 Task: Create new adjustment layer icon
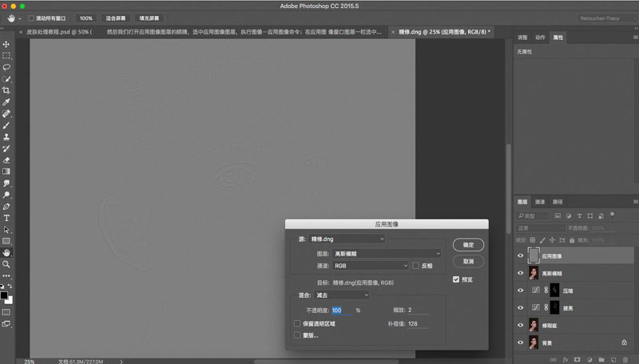pos(589,359)
